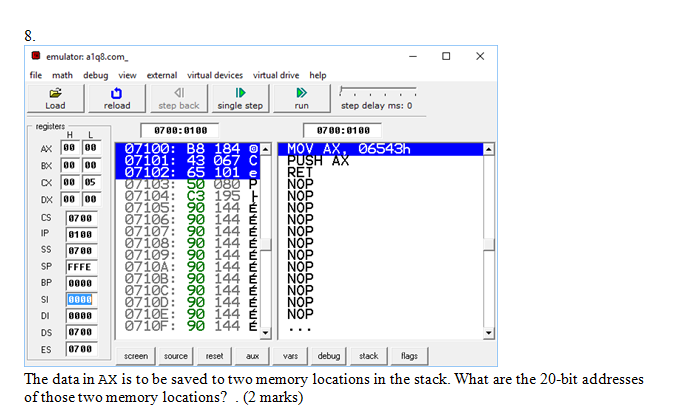Click the ellipsis line in disassembly

(300, 328)
